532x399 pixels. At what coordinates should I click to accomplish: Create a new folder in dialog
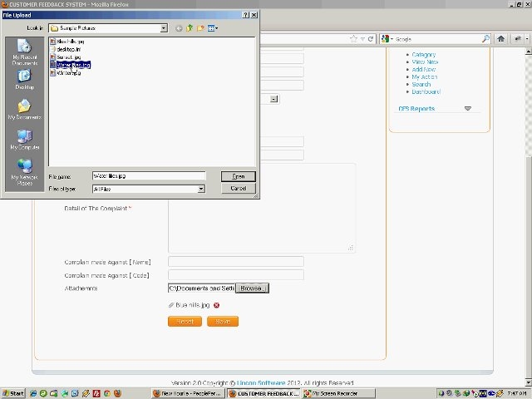point(200,28)
